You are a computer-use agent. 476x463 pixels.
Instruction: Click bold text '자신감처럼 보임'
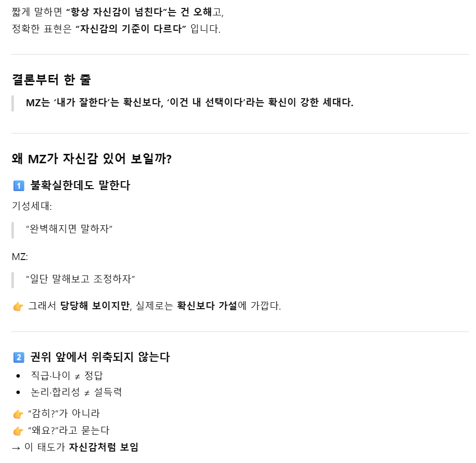(103, 447)
